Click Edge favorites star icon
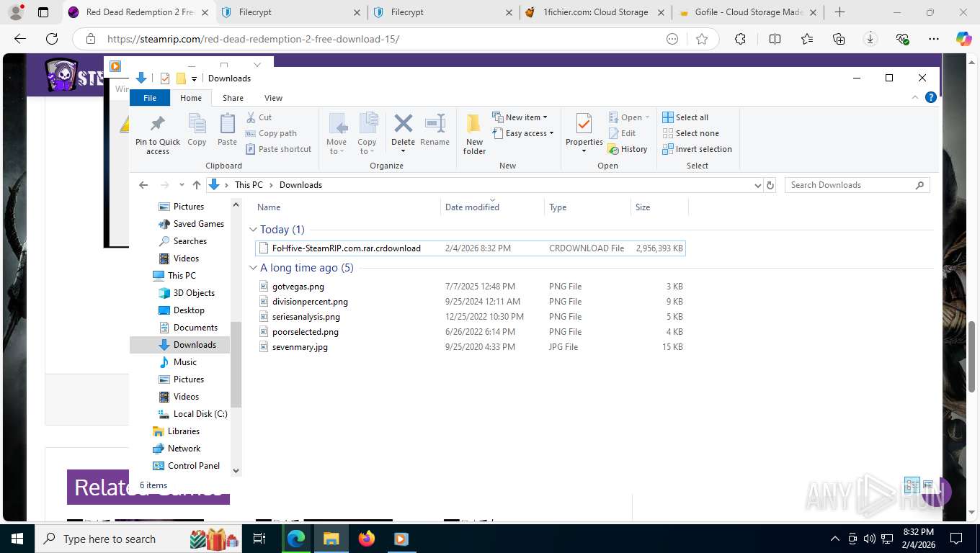The height and width of the screenshot is (553, 980). [x=702, y=39]
